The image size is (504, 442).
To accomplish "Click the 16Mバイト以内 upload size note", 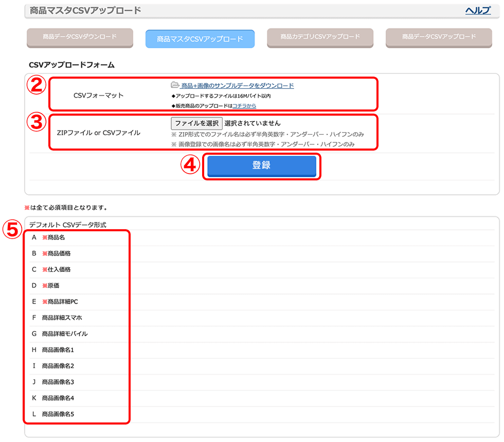I will 221,96.
